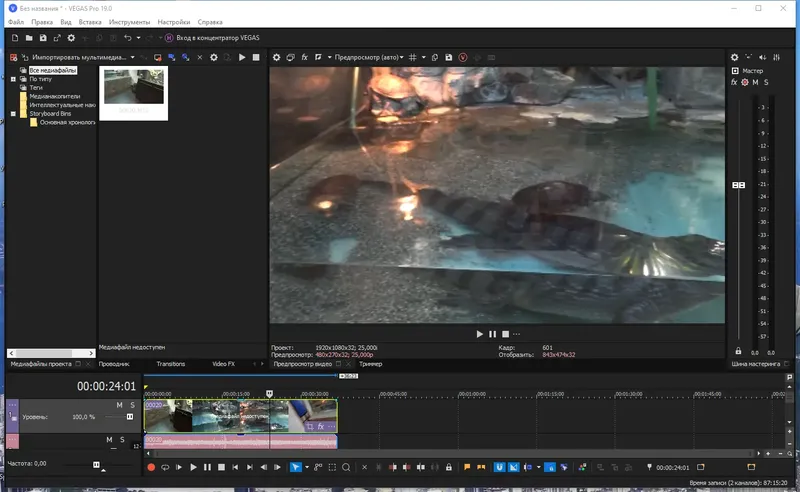Click the event FX icon on video clip

point(321,426)
